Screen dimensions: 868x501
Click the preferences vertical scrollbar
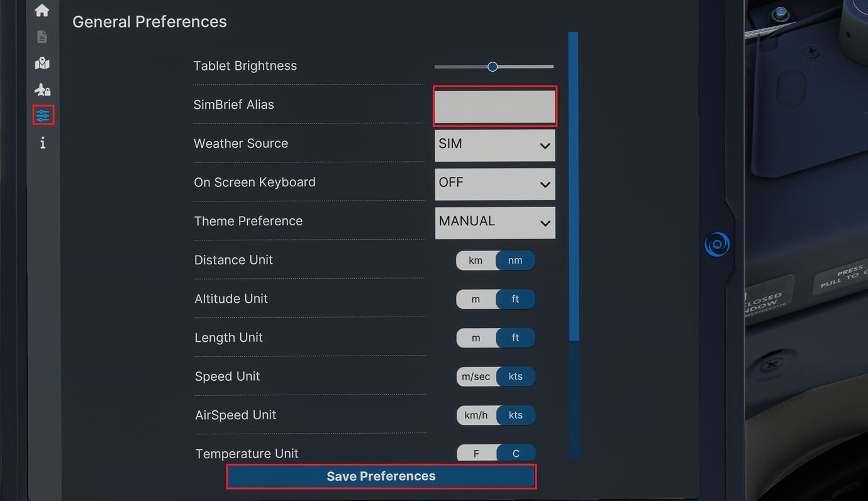[x=573, y=189]
